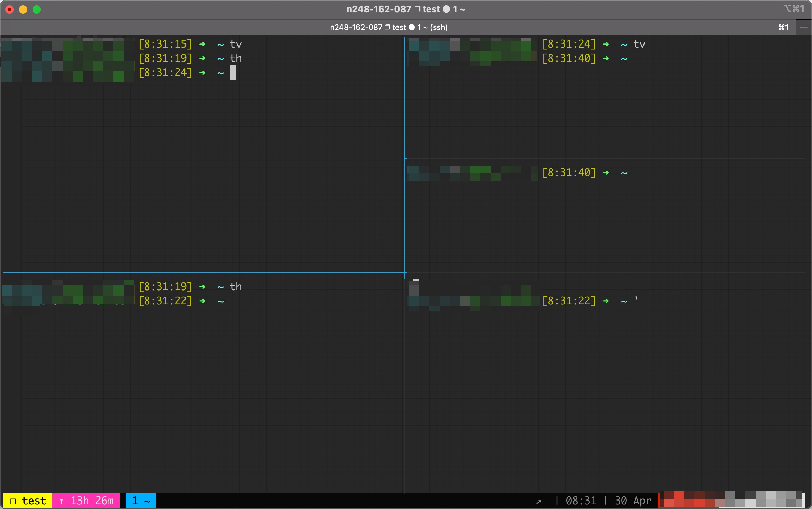Click the bottom-left [8:31:19] timestamp prompt
The image size is (812, 509).
[x=165, y=287]
